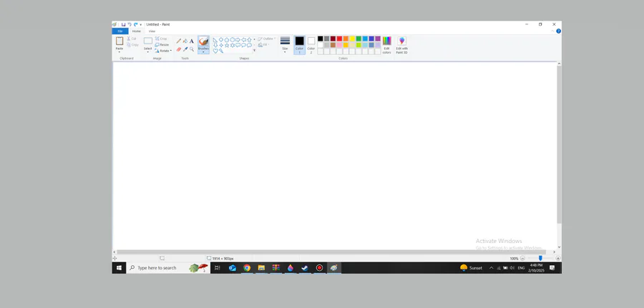Click the Crop button
This screenshot has width=644, height=308.
tap(161, 39)
